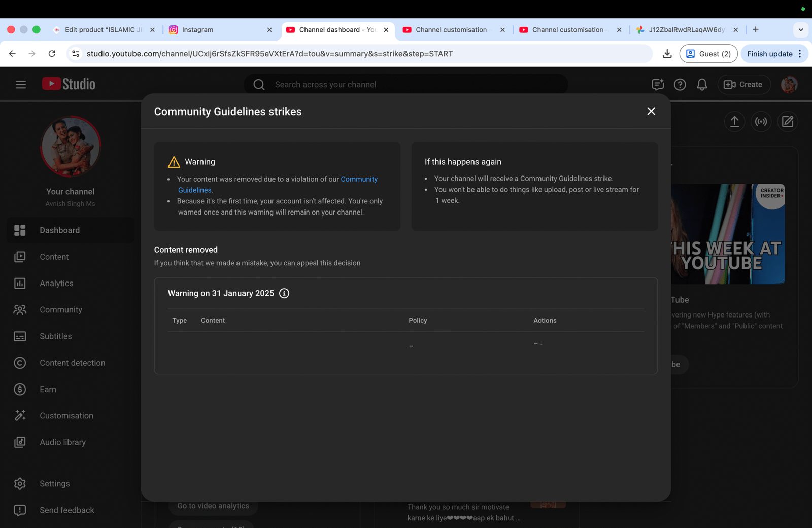Viewport: 812px width, 528px height.
Task: Open the Community Guidelines link
Action: (359, 179)
